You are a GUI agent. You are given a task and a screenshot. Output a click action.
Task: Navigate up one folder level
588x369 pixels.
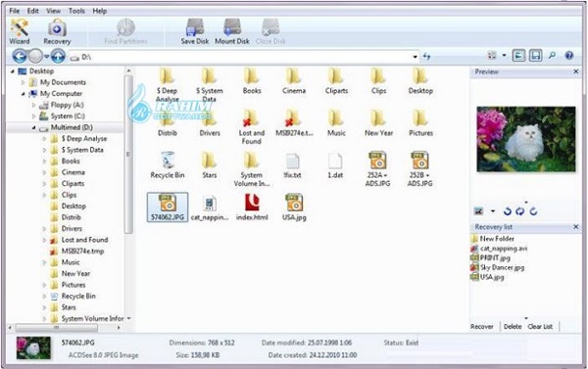click(58, 56)
